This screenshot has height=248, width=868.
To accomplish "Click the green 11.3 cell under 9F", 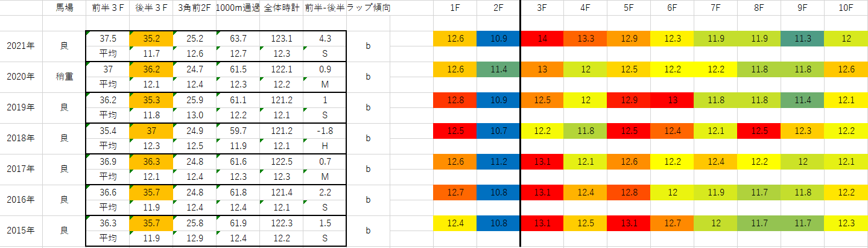I will tap(802, 39).
